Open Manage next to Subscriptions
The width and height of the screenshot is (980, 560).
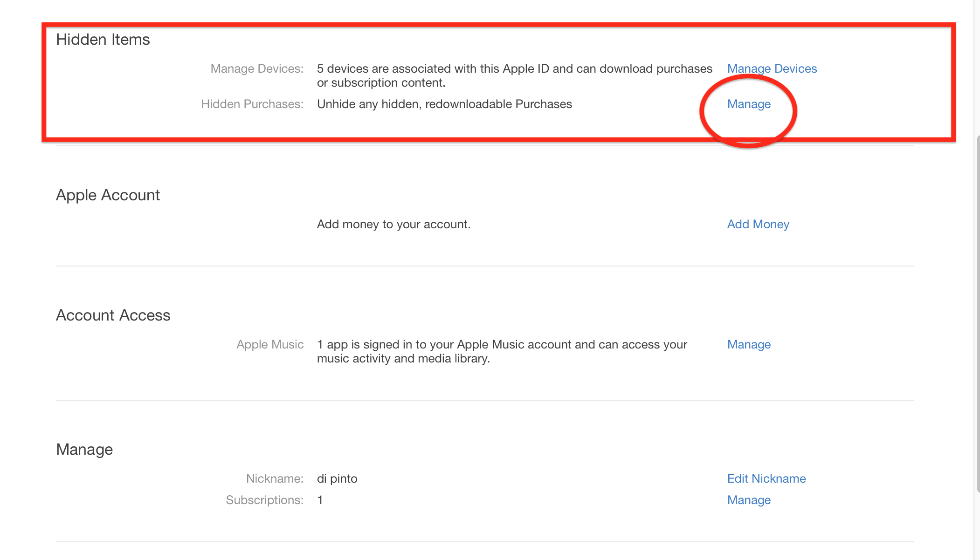pos(749,500)
